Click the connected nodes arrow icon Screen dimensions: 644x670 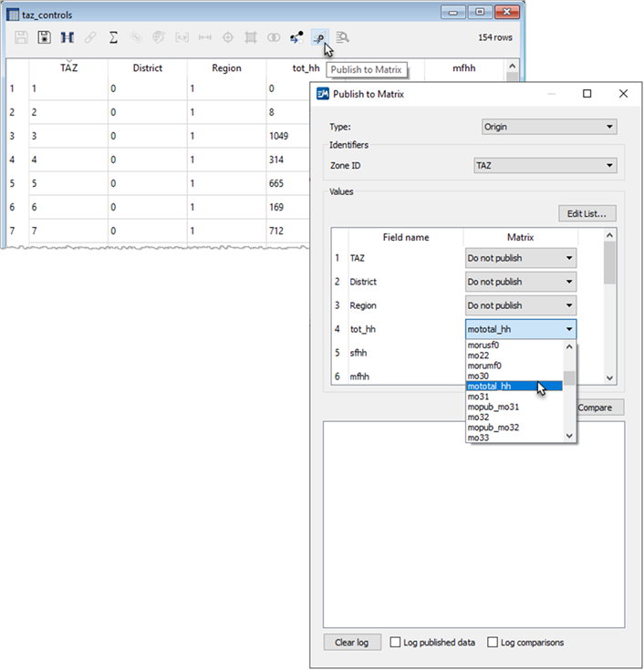pyautogui.click(x=296, y=37)
